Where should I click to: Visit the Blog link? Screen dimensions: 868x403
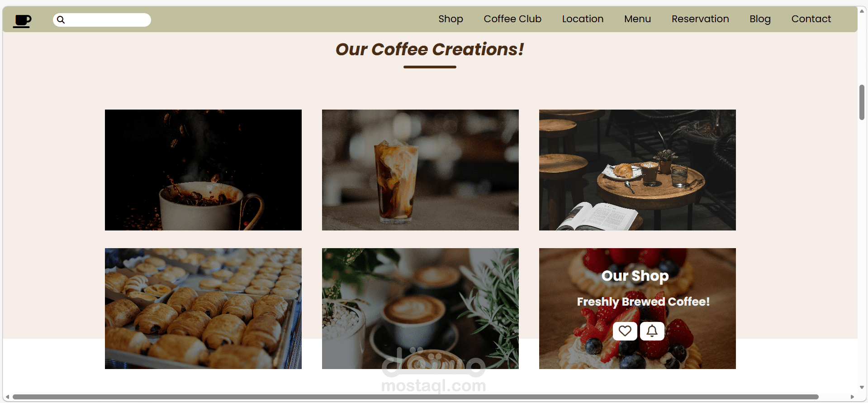point(760,19)
